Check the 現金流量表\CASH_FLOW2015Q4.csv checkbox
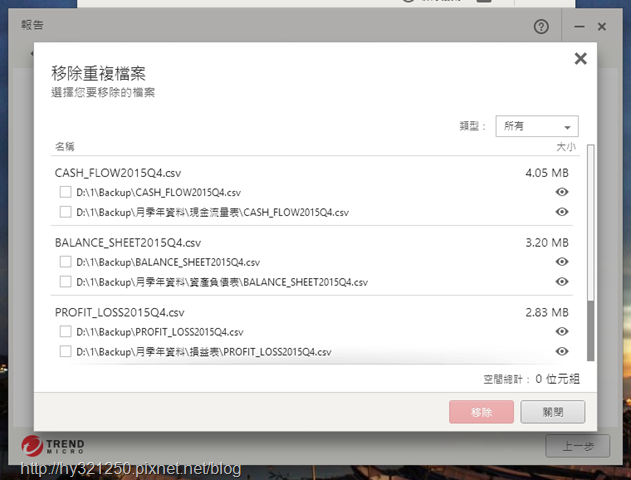Viewport: 631px width, 480px height. click(x=65, y=212)
